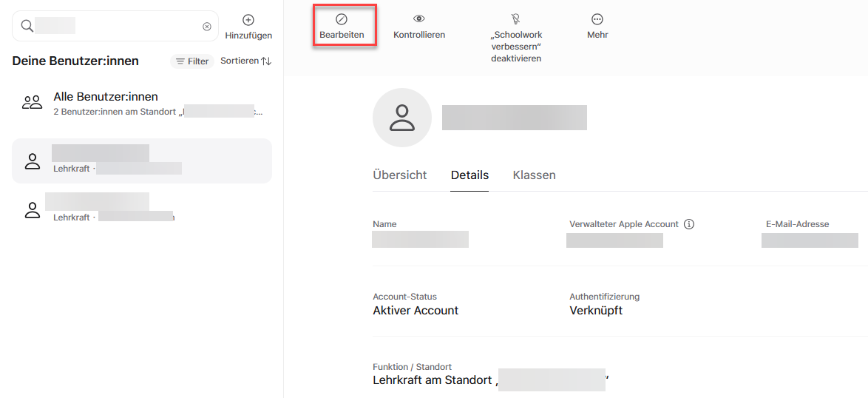Switch to the Übersicht tab

pos(400,175)
